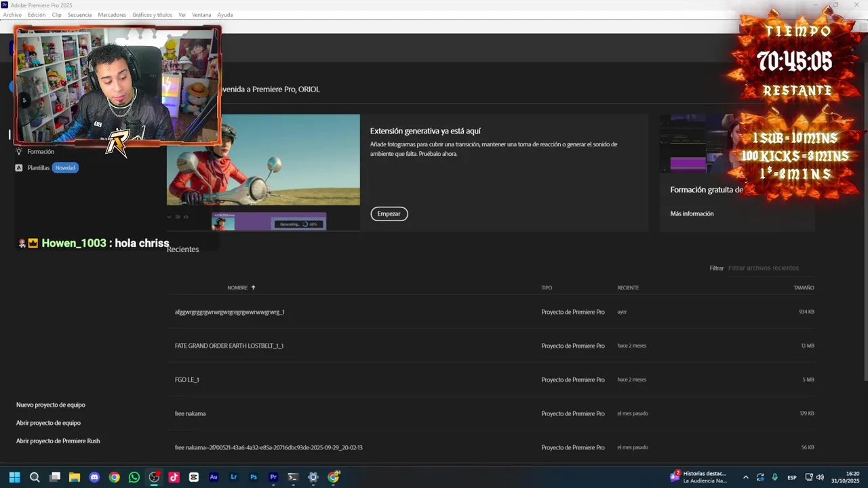The width and height of the screenshot is (868, 488).
Task: Sort recent files by NOMBRE column
Action: (237, 287)
